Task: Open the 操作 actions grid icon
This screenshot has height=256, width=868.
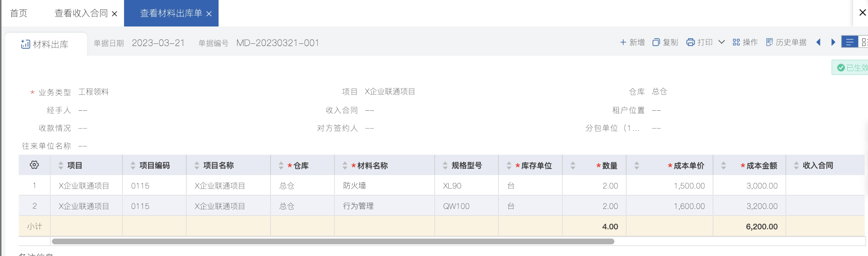Action: (x=736, y=42)
